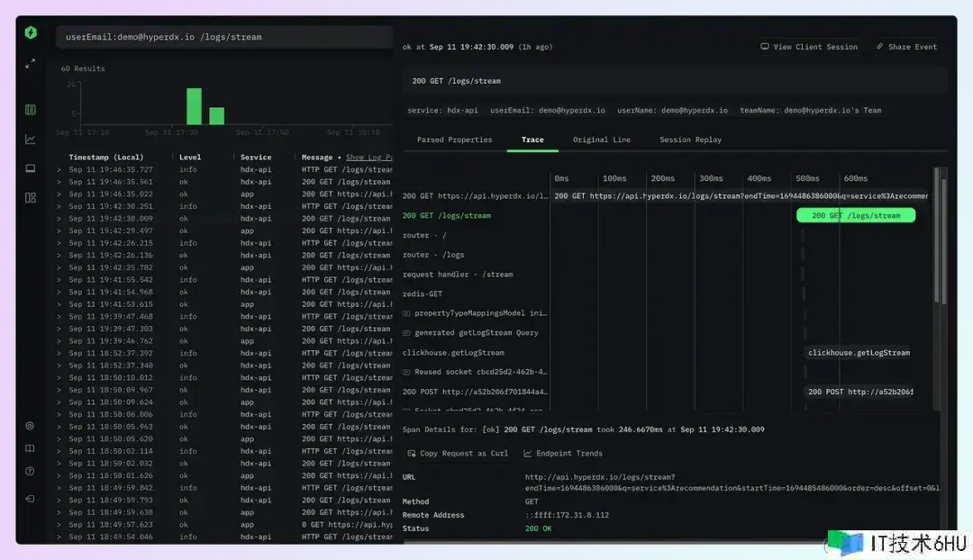Image resolution: width=973 pixels, height=560 pixels.
Task: Click the Share Event button
Action: (x=906, y=47)
